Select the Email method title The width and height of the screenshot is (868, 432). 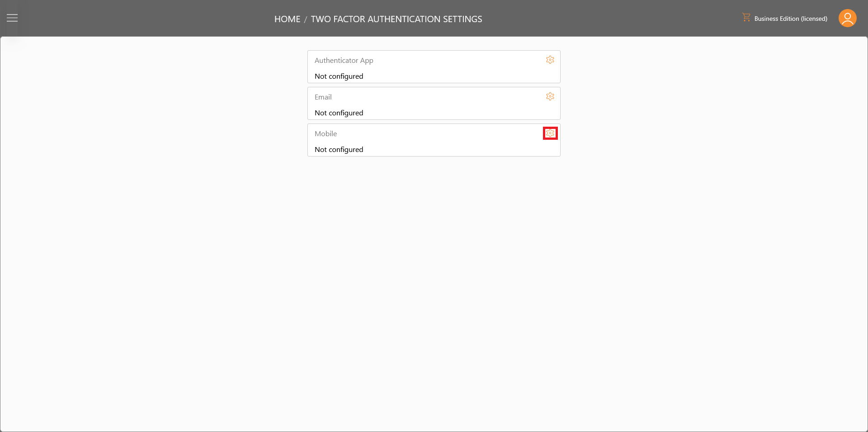click(323, 97)
